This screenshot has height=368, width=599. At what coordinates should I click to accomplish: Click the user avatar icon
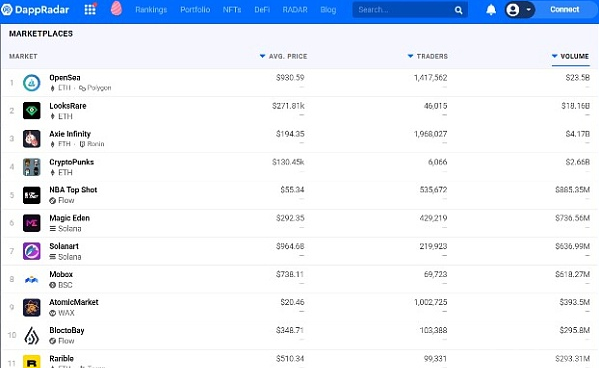coord(513,10)
